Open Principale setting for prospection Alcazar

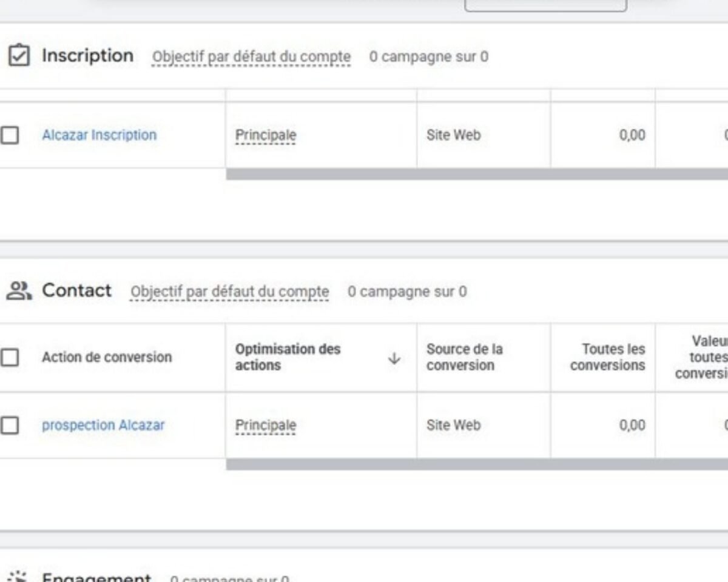(265, 426)
